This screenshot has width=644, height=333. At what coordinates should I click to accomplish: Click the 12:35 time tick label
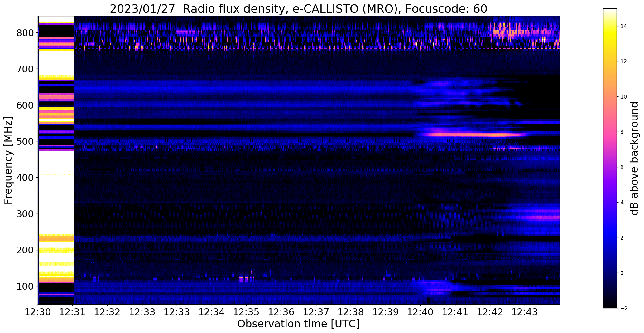pyautogui.click(x=247, y=312)
